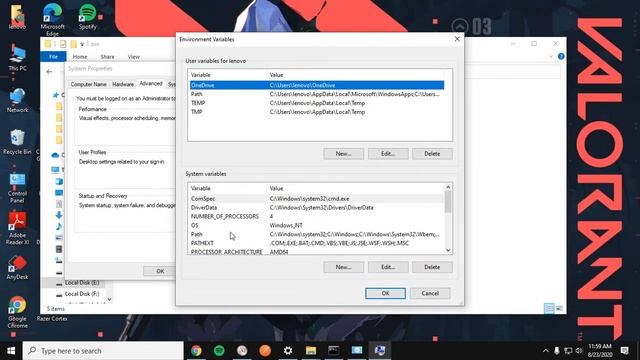Screen dimensions: 640x360
Task: Click Delete under System variables
Action: pos(432,267)
